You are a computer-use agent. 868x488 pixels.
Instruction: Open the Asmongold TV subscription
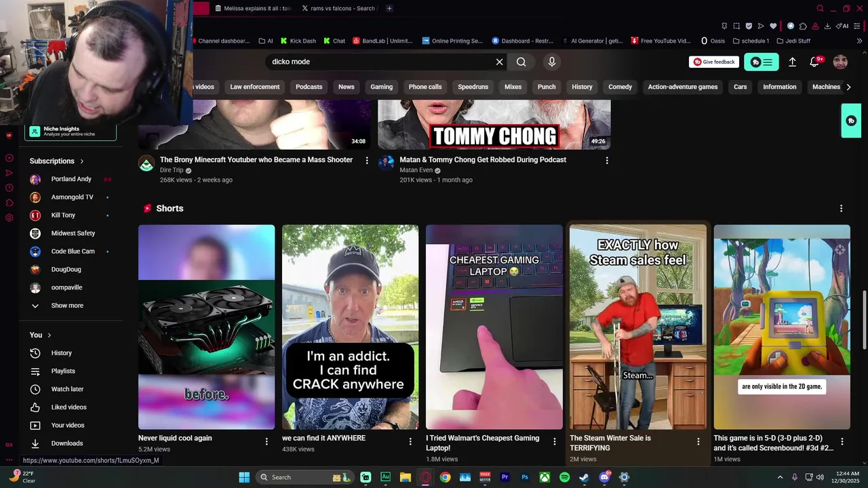point(71,197)
